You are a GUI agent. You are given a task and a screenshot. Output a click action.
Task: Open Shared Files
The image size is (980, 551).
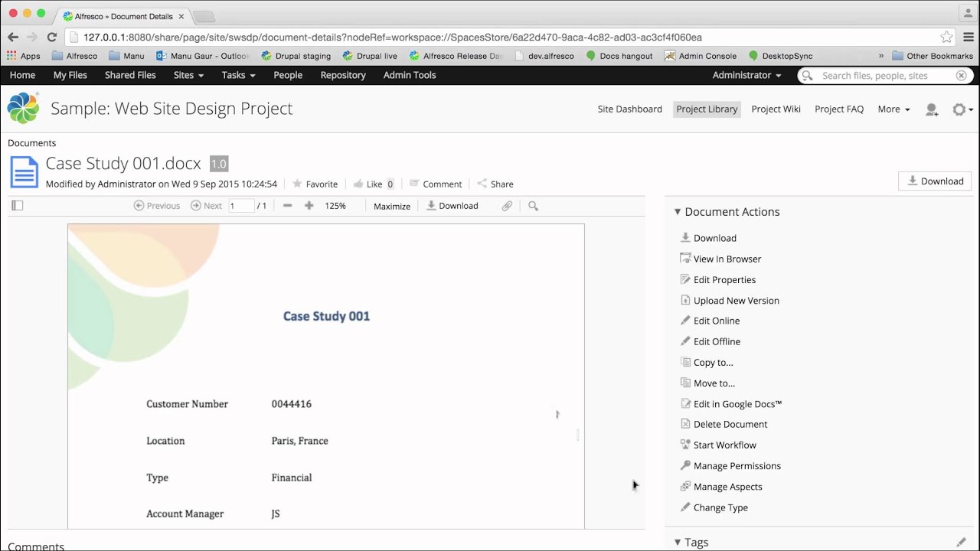(130, 75)
